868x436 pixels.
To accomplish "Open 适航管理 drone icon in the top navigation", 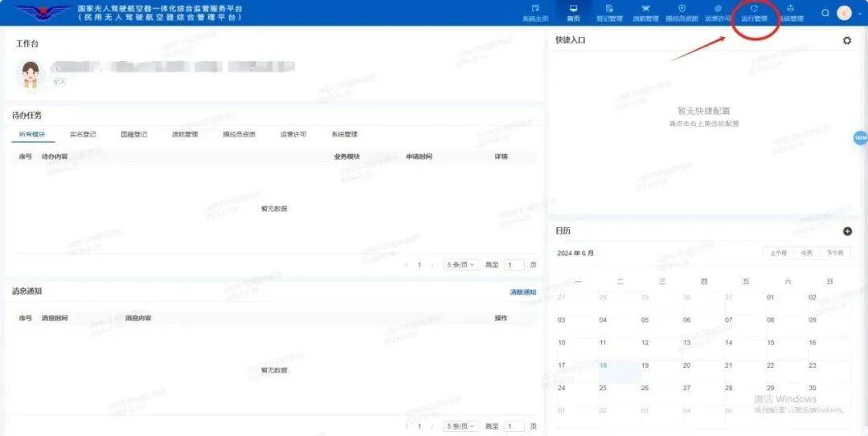I will pos(645,9).
